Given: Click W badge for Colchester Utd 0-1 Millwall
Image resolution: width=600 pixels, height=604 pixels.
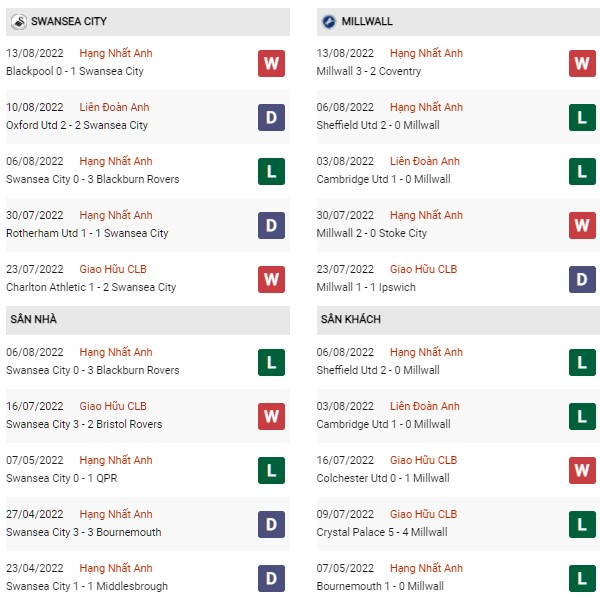Looking at the screenshot, I should [582, 470].
